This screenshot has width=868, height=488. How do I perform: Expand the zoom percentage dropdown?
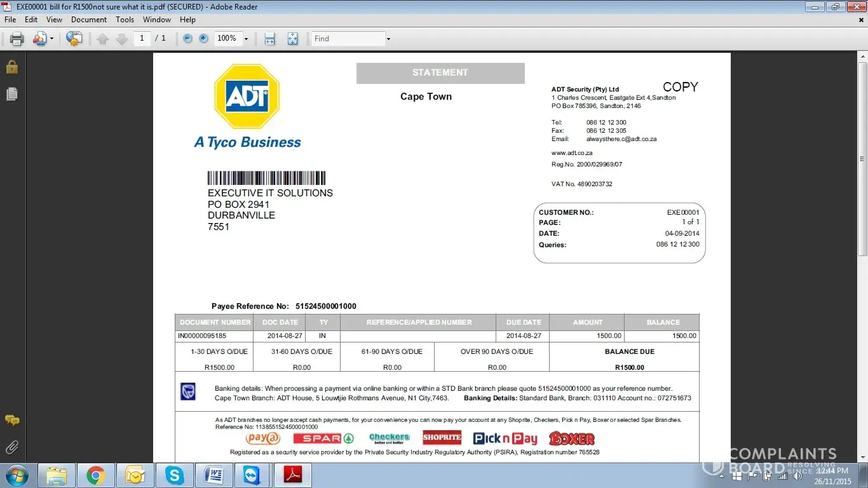point(246,39)
